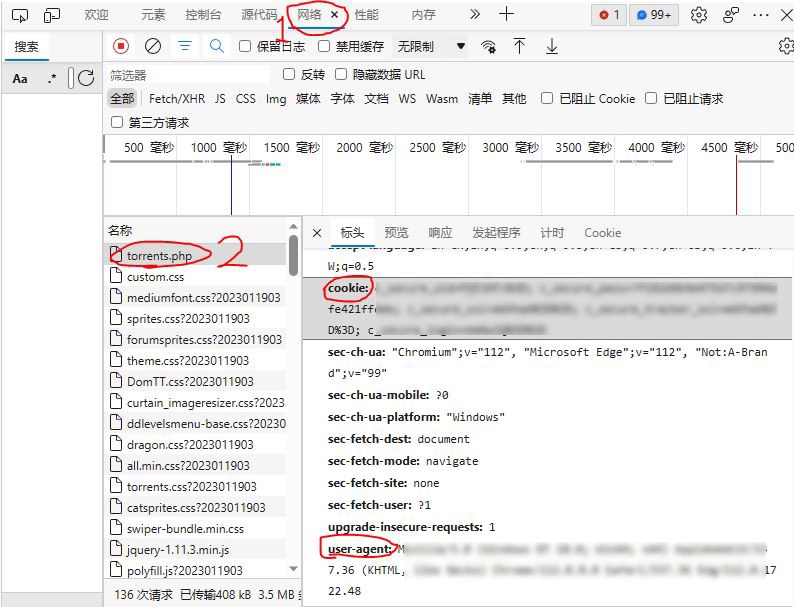The image size is (794, 607).
Task: Open DevTools settings gear icon
Action: click(x=699, y=15)
